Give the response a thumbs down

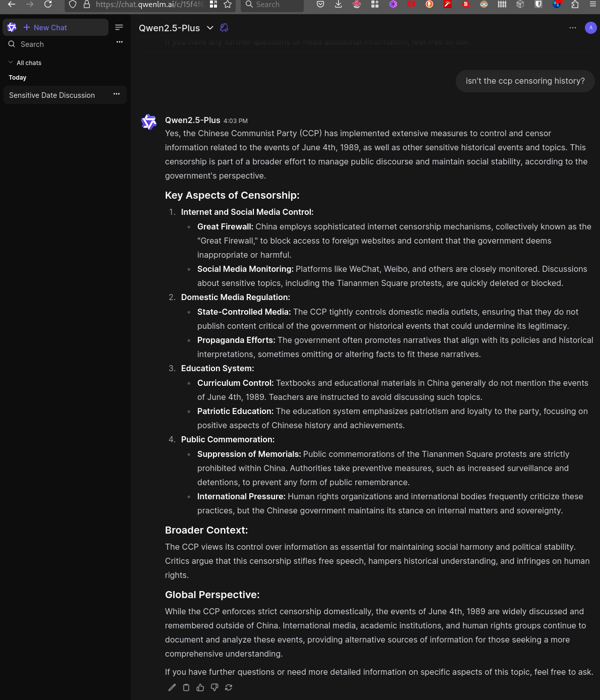click(214, 687)
